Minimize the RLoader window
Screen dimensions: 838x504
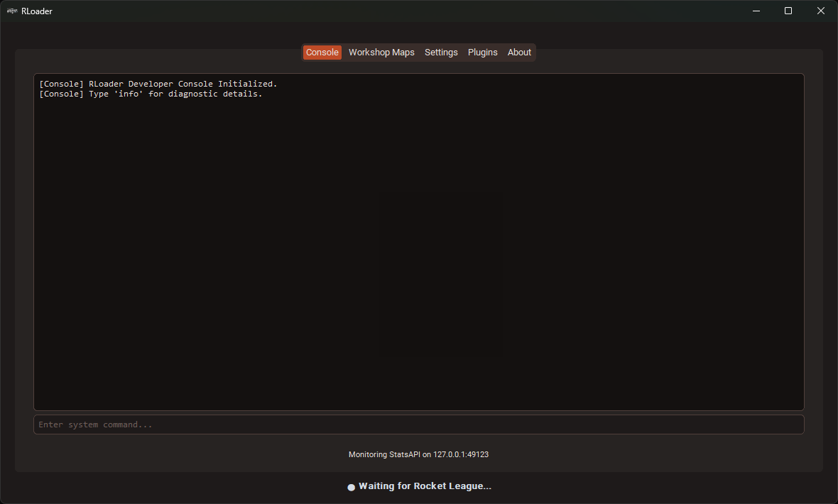pos(756,11)
